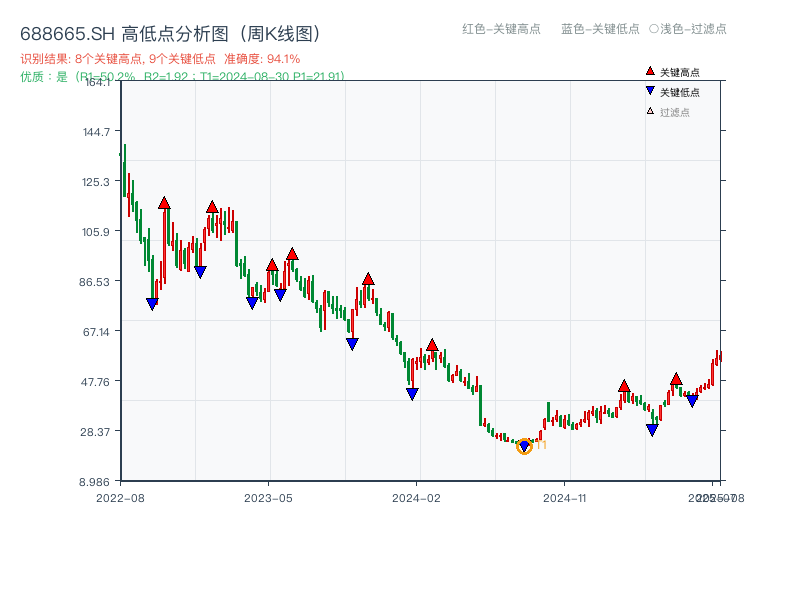Select the red key-high marker near 115 in early 2023
Viewport: 800px width, 600px height.
point(212,207)
